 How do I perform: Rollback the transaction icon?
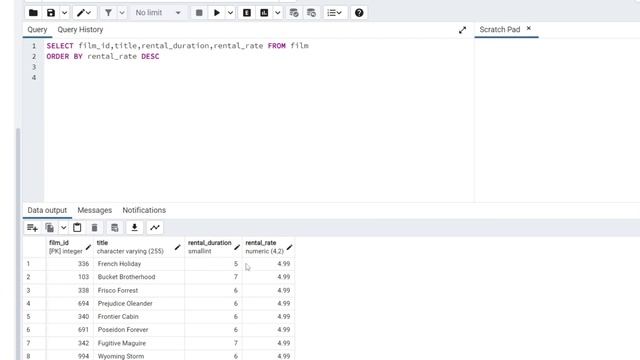pos(311,13)
